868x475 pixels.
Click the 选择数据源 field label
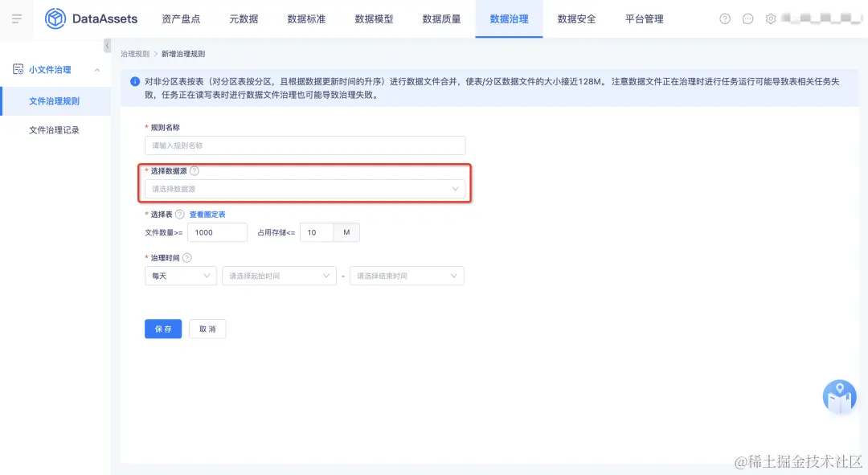pyautogui.click(x=168, y=170)
